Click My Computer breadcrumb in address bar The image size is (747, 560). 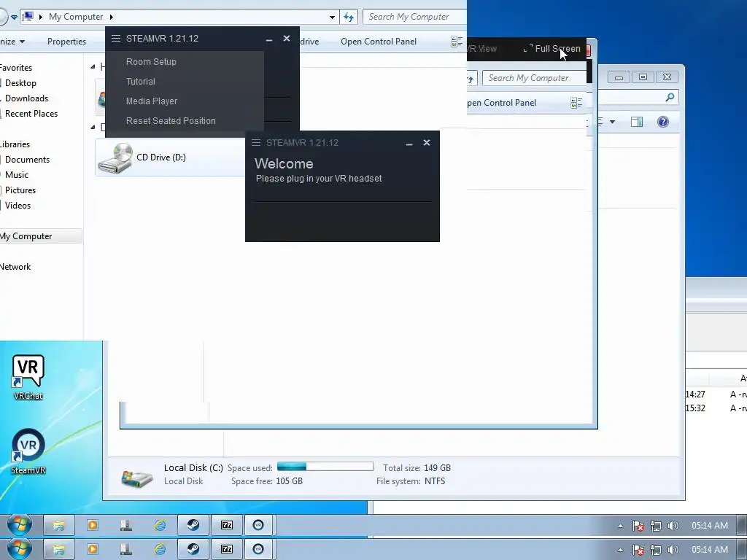[x=76, y=17]
